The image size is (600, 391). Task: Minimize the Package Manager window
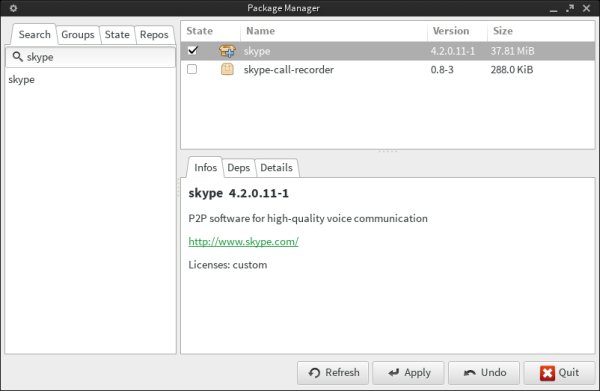click(x=553, y=9)
